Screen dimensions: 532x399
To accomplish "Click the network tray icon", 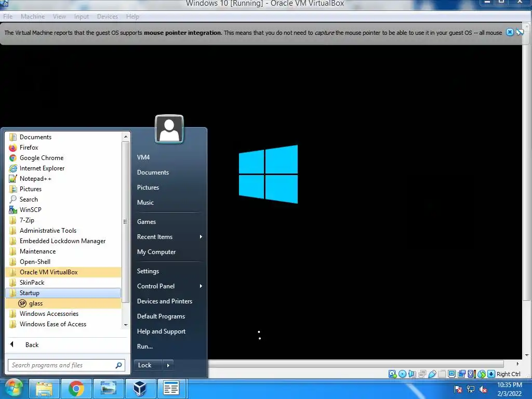I will tap(471, 389).
